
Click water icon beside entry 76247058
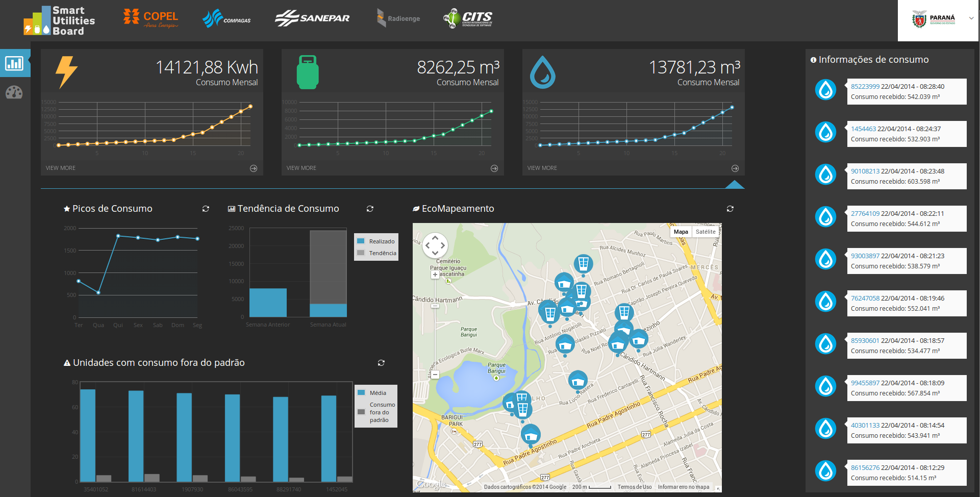(825, 302)
